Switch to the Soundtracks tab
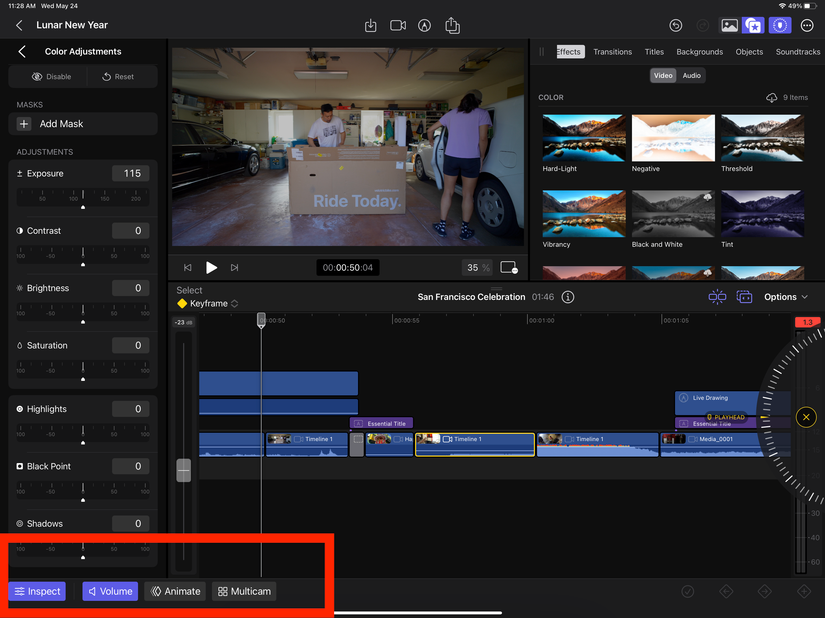The width and height of the screenshot is (825, 618). coord(798,52)
